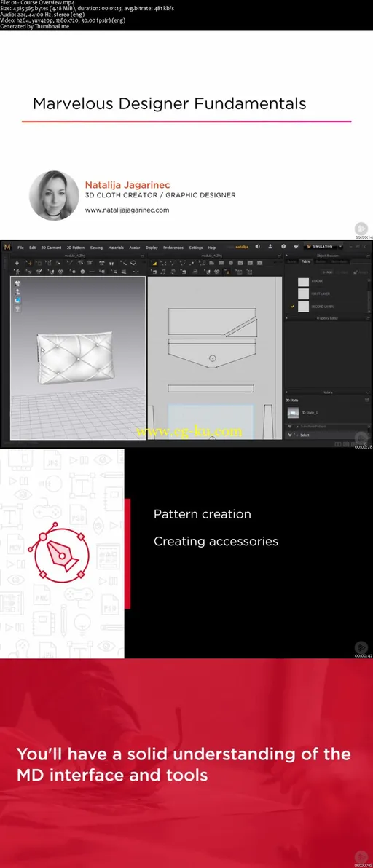
Task: Select the 3D State_1 thumbnail
Action: tap(294, 413)
